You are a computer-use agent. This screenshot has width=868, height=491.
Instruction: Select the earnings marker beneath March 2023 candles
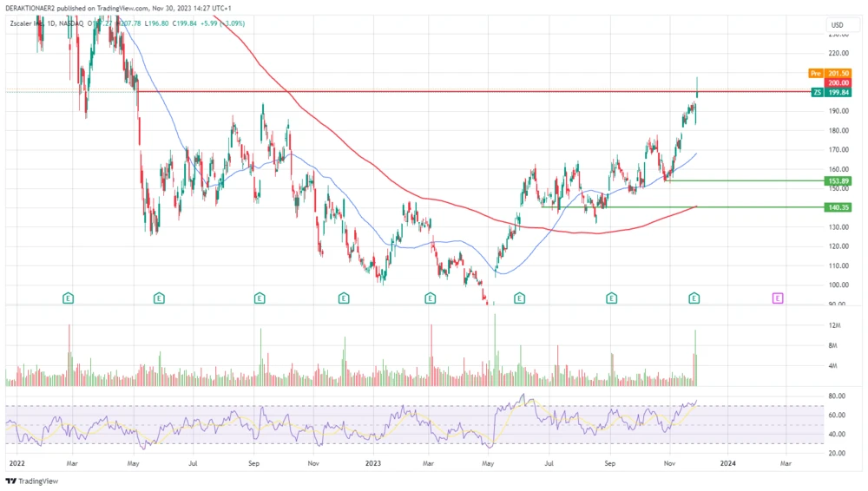pos(431,298)
